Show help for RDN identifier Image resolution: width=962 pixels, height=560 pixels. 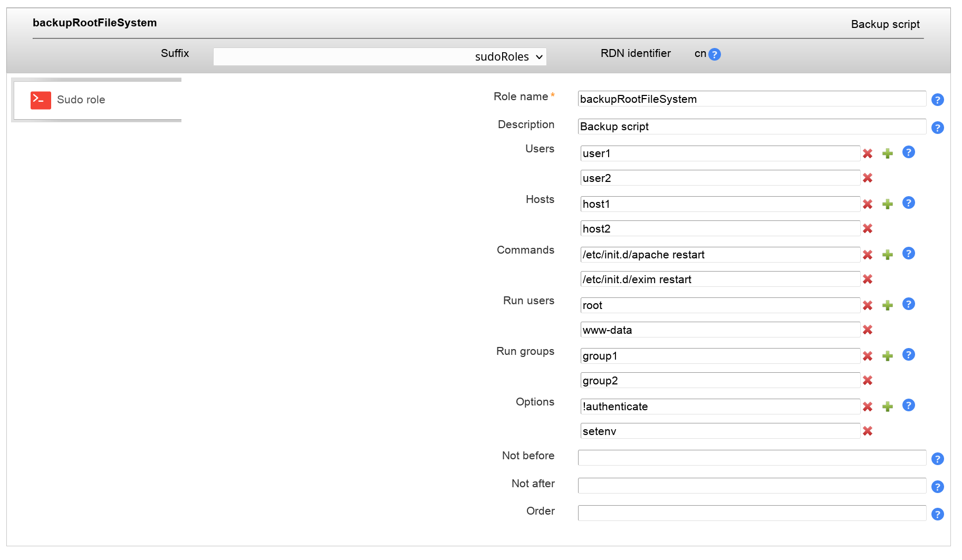pyautogui.click(x=715, y=54)
